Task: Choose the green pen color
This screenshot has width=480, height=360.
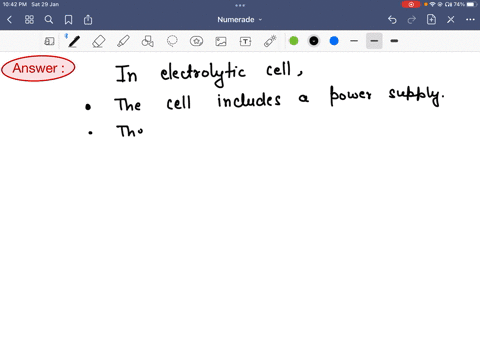Action: coord(294,41)
